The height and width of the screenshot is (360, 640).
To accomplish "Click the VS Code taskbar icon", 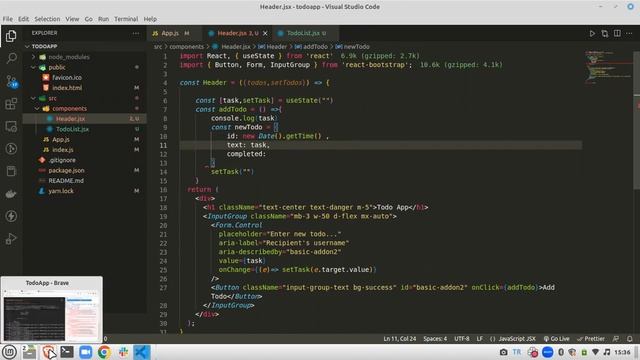I will (142, 352).
